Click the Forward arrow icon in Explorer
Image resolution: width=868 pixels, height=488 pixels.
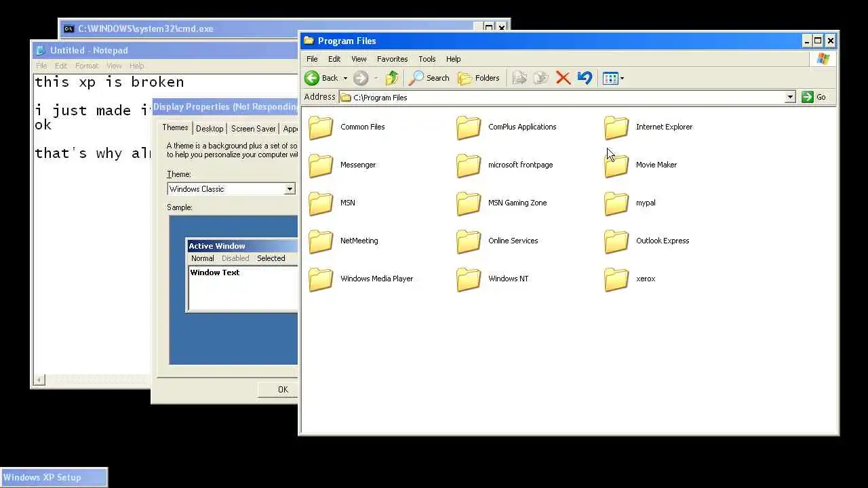(361, 78)
